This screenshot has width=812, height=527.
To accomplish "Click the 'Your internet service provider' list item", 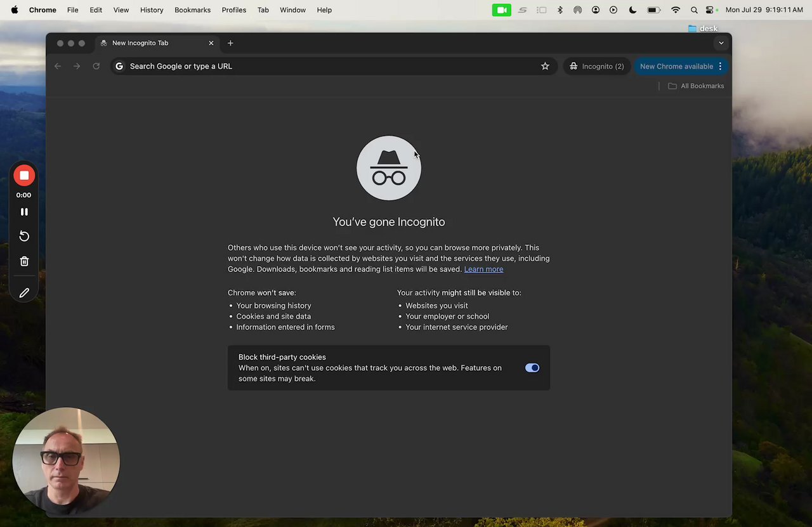I will [457, 327].
